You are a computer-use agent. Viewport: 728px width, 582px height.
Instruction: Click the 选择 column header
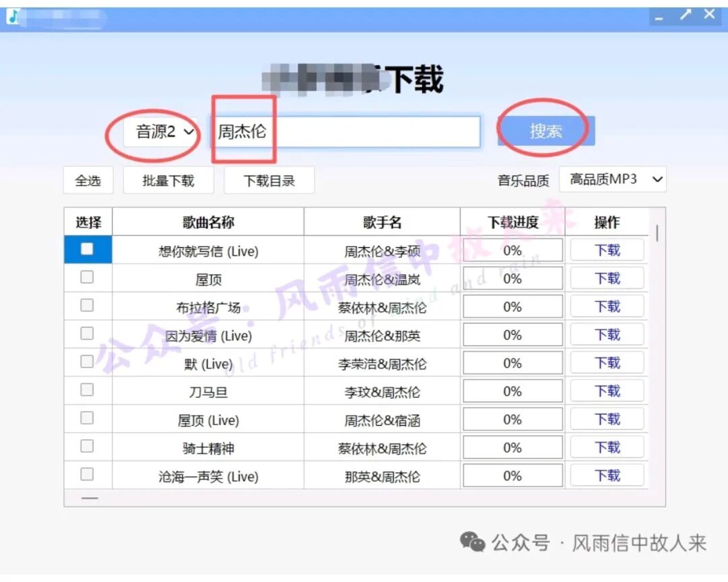(88, 222)
